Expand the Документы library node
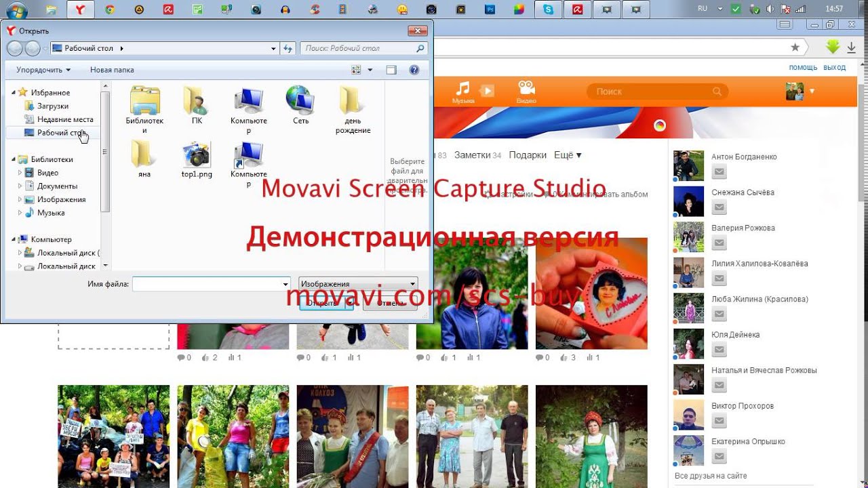868x488 pixels. pos(20,186)
